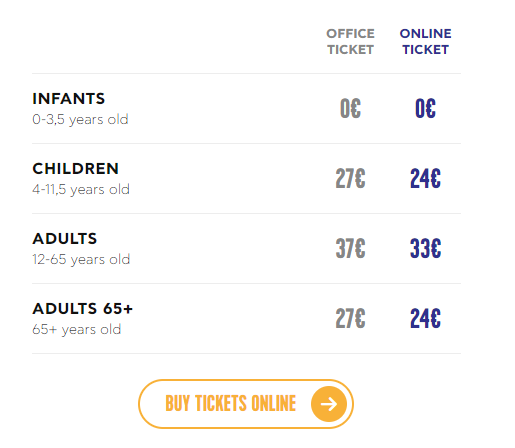Select the Office Ticket column header

pyautogui.click(x=350, y=42)
